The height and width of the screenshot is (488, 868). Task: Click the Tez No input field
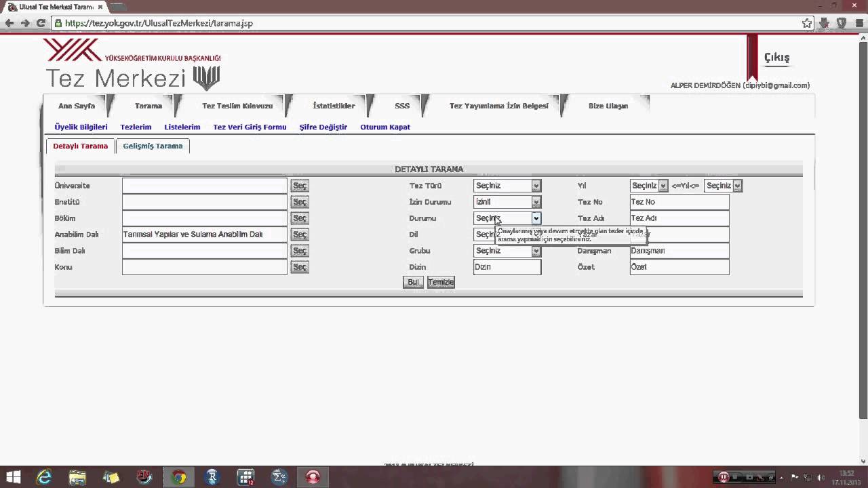pyautogui.click(x=679, y=202)
